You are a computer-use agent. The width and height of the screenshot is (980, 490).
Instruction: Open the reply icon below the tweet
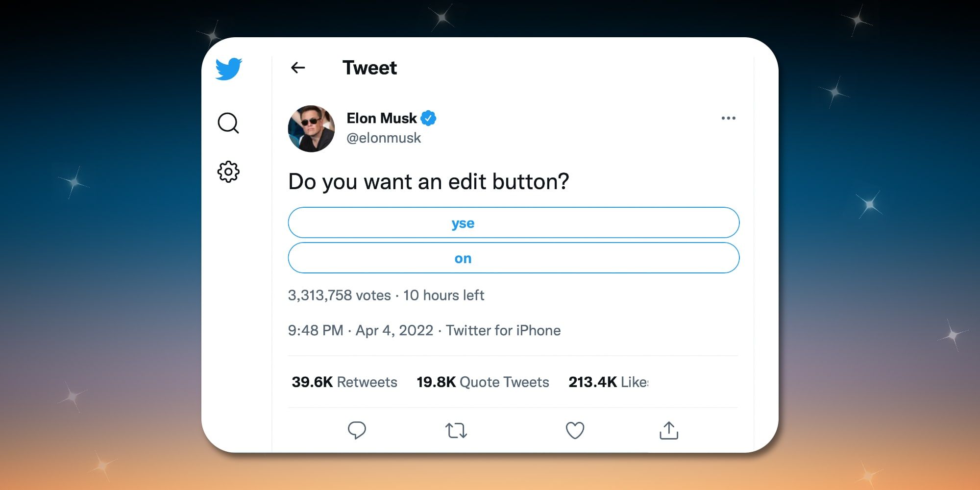357,430
